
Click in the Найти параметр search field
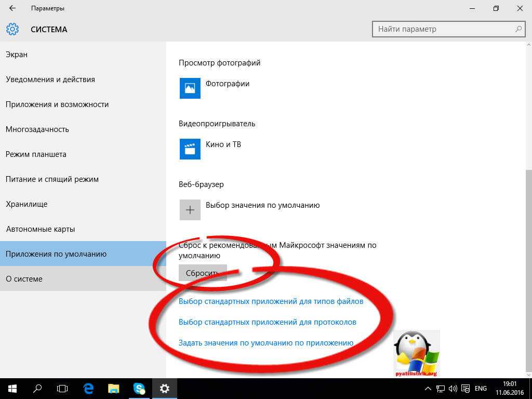444,29
